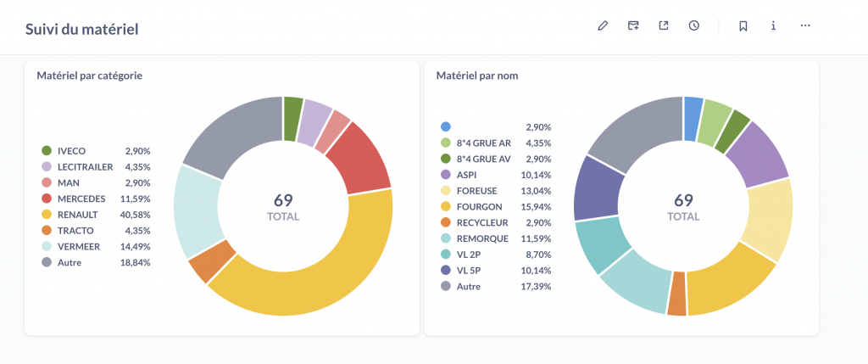868x364 pixels.
Task: Open the Matériel par catégorie card title
Action: [x=89, y=76]
